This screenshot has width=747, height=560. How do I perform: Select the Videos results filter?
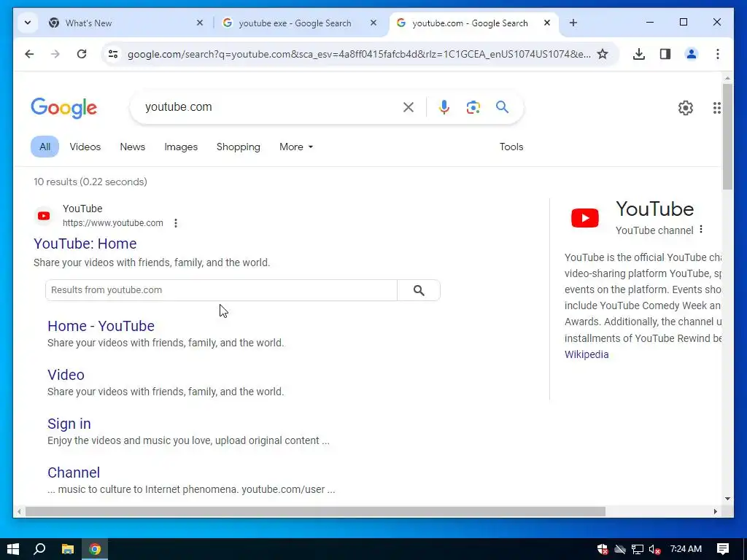pyautogui.click(x=85, y=147)
